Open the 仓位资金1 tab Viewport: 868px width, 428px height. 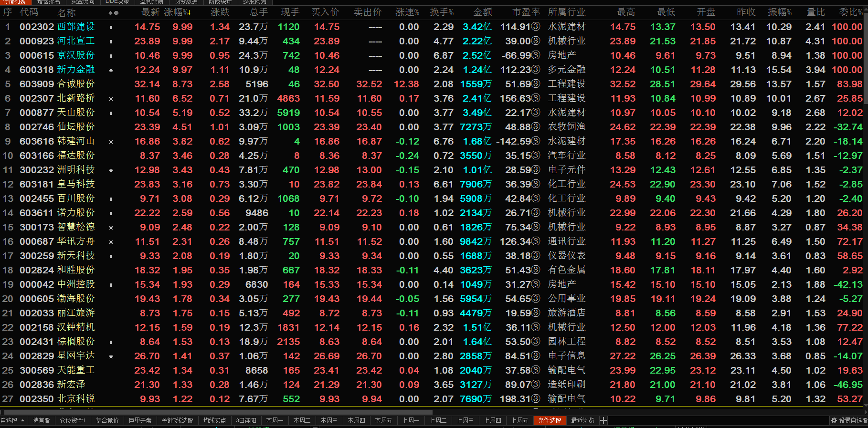coord(73,420)
